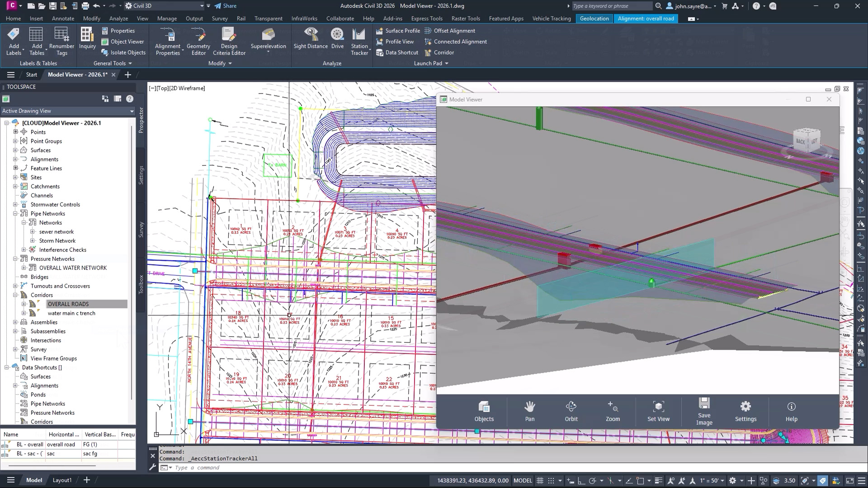Launch the Design Criteria Editor

(x=229, y=41)
